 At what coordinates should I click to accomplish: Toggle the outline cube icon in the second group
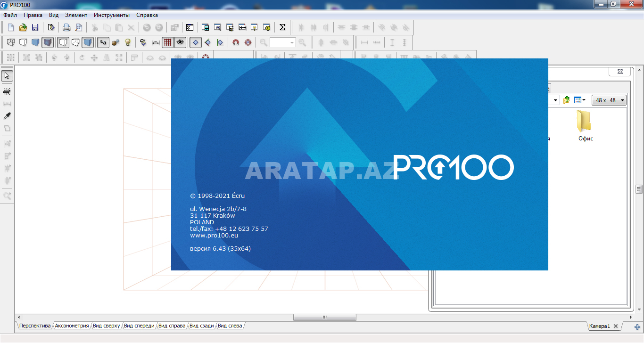[x=63, y=42]
